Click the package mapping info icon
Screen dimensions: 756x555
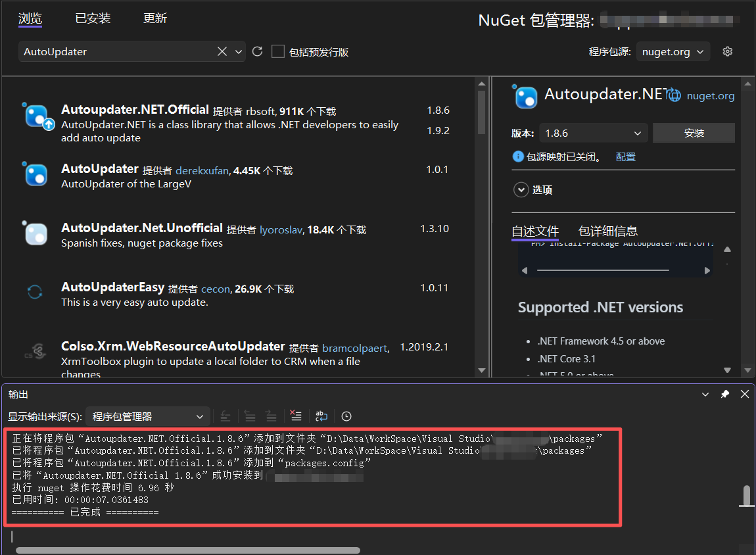pyautogui.click(x=518, y=157)
